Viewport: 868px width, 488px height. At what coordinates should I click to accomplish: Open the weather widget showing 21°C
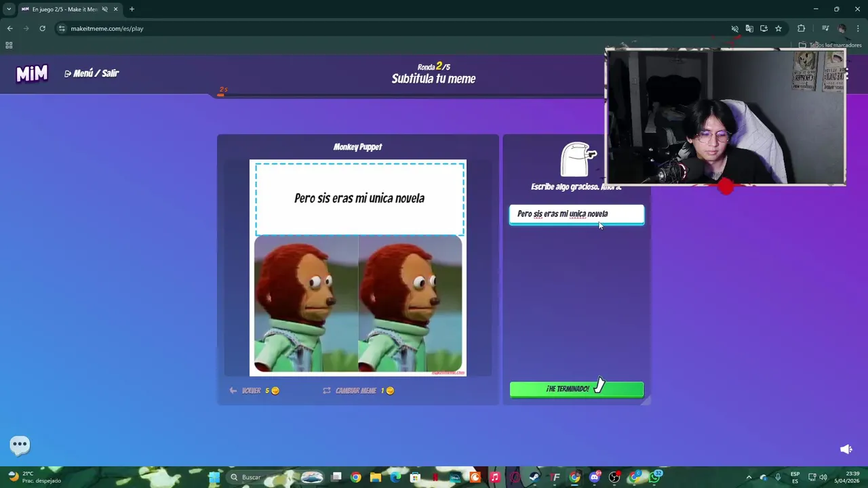click(34, 477)
